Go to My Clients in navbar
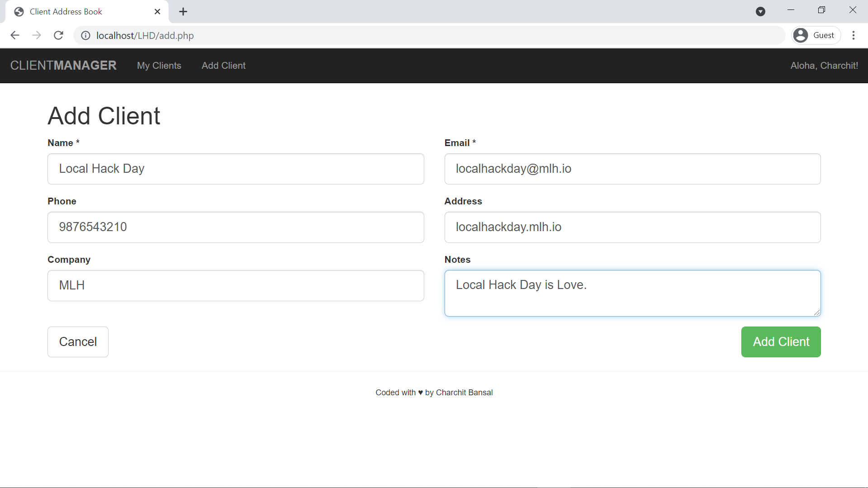The height and width of the screenshot is (488, 868). 159,66
